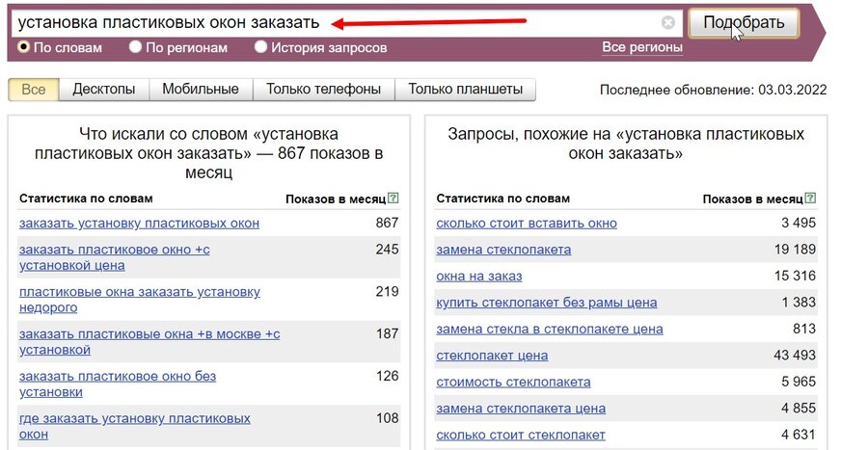Image resolution: width=868 pixels, height=450 pixels.
Task: Click the value 1 383 in right table
Action: [x=799, y=303]
